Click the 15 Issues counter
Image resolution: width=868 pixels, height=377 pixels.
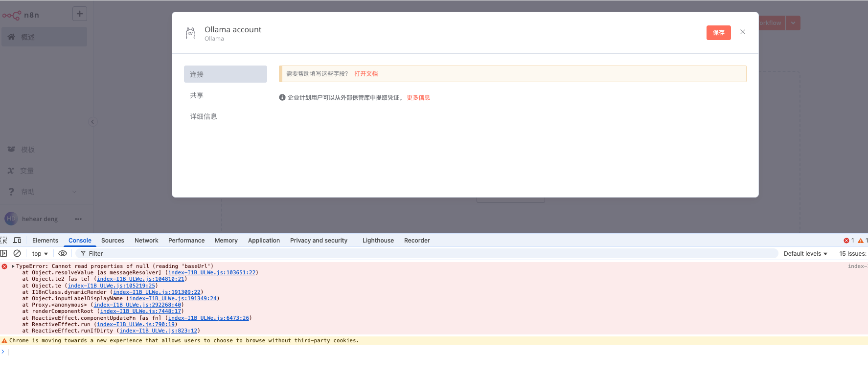pyautogui.click(x=852, y=254)
